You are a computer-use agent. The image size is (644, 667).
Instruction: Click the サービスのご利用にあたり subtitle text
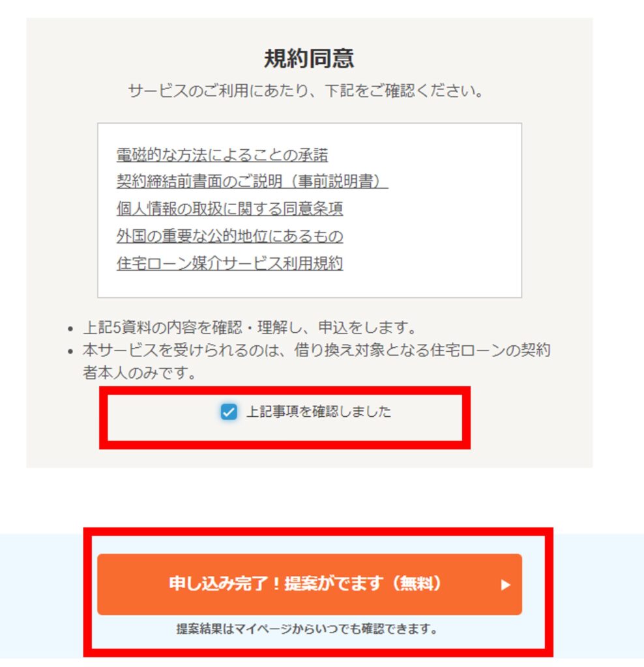click(x=306, y=91)
